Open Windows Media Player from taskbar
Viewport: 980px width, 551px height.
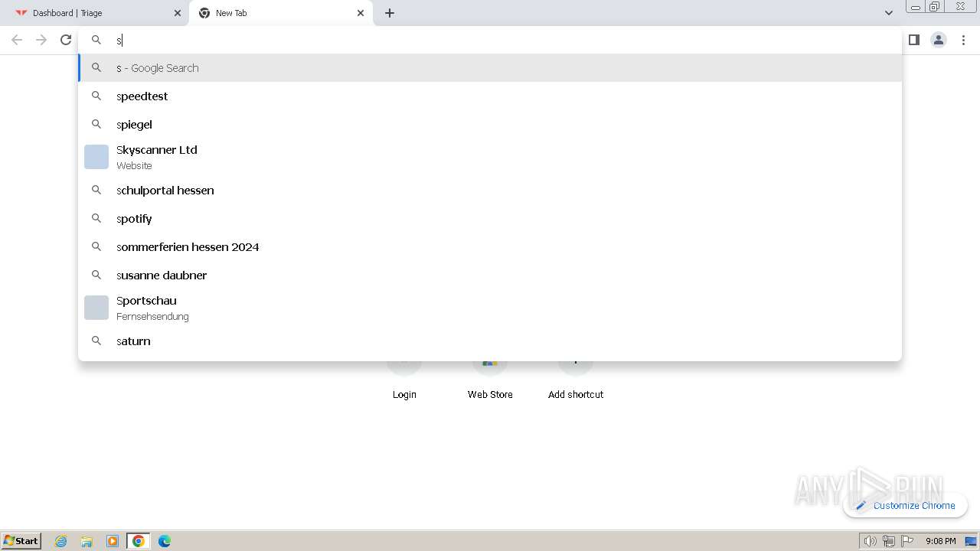(x=113, y=541)
